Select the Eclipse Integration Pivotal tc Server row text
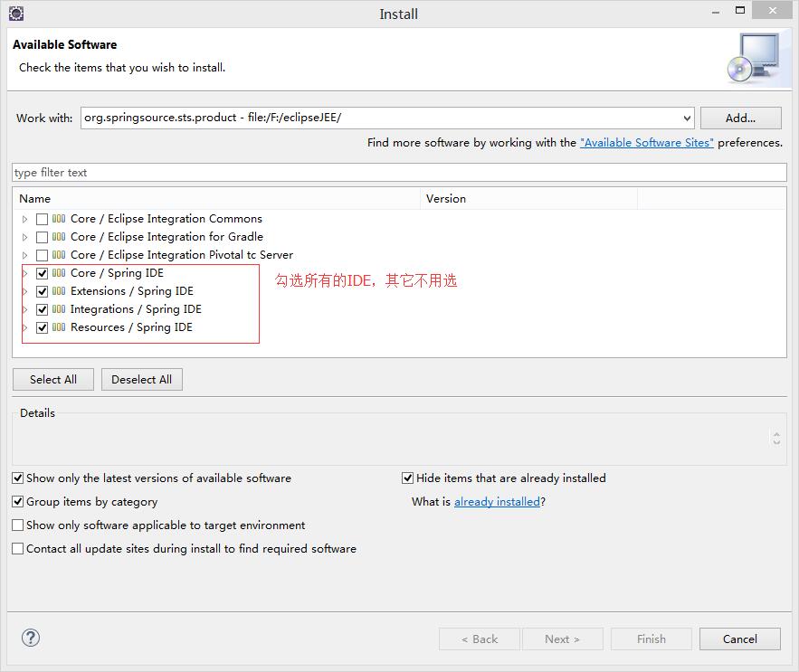799x672 pixels. click(x=182, y=255)
